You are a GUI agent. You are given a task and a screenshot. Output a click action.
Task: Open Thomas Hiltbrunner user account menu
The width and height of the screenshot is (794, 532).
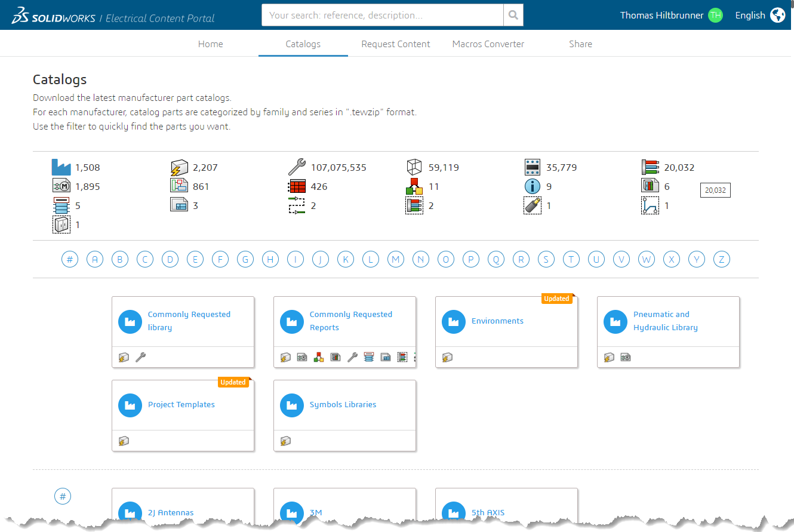[x=670, y=16]
